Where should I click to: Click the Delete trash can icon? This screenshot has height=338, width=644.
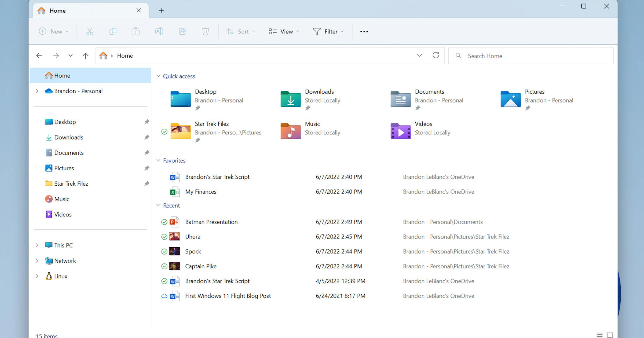point(206,32)
